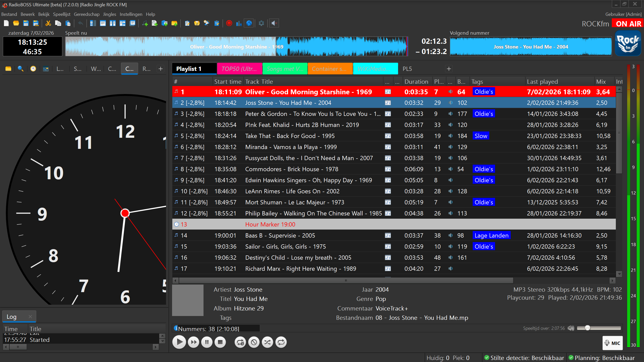This screenshot has height=362, width=644.
Task: Open the settings gear in toolbar
Action: 261,23
